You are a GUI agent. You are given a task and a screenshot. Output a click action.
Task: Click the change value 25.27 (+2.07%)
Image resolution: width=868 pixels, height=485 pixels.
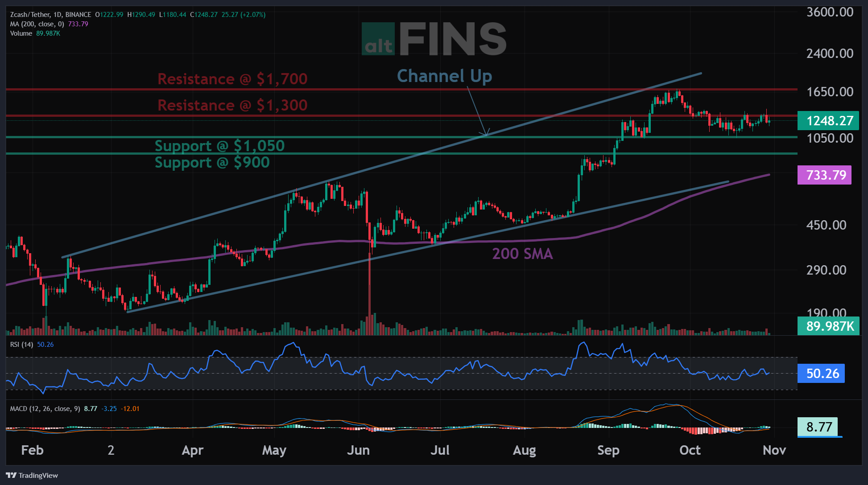tap(244, 15)
